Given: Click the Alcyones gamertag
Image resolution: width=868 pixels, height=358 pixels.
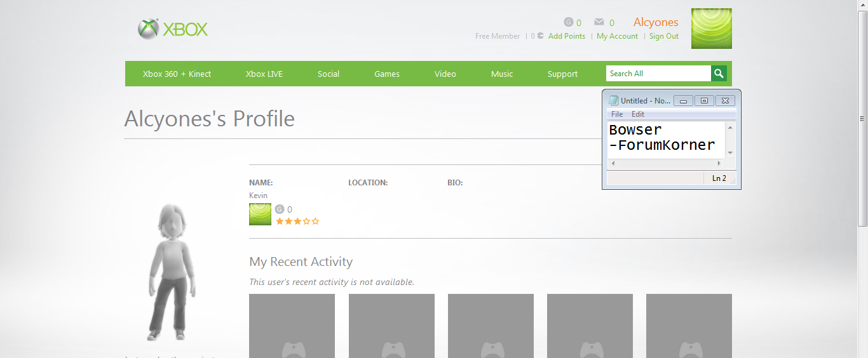Looking at the screenshot, I should coord(656,22).
